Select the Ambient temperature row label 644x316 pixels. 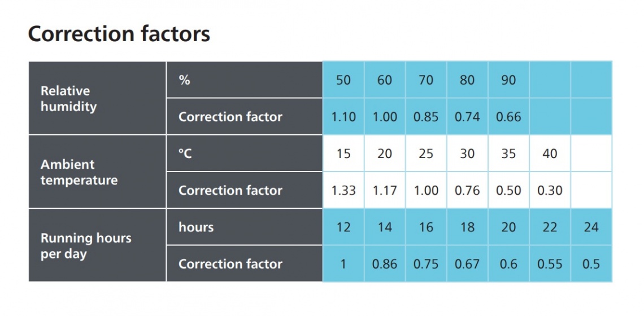click(x=79, y=172)
